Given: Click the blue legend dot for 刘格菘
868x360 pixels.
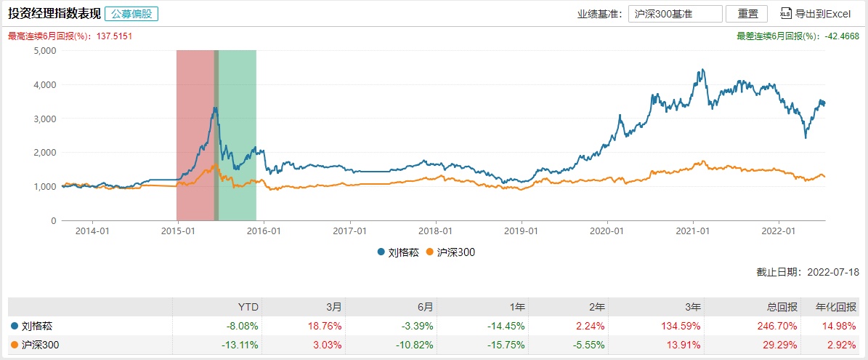Looking at the screenshot, I should click(x=381, y=252).
